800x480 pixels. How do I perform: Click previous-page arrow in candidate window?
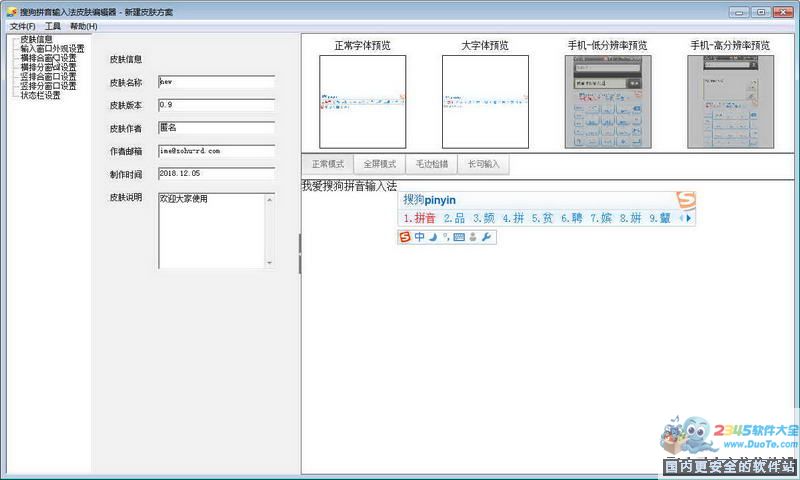[x=681, y=218]
